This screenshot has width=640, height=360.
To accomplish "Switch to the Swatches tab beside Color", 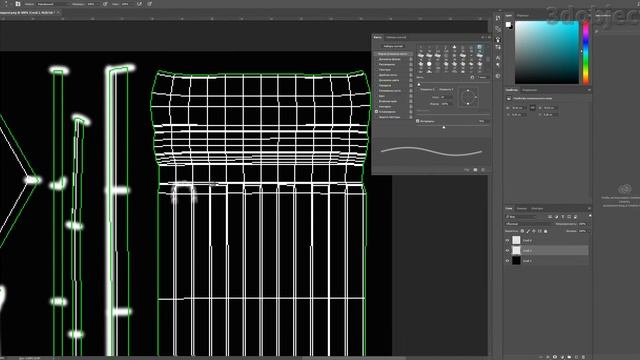I will 522,16.
